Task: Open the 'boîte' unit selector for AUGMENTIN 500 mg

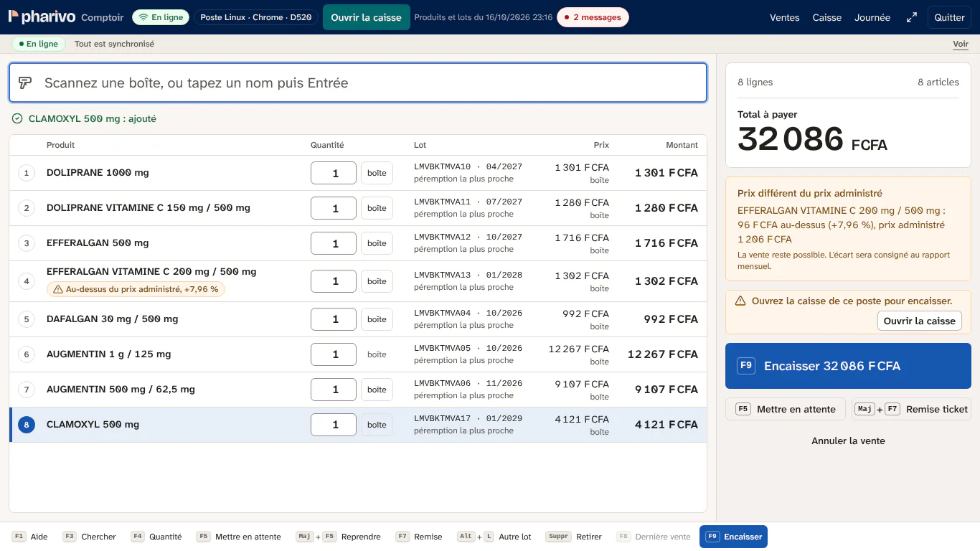Action: tap(377, 390)
